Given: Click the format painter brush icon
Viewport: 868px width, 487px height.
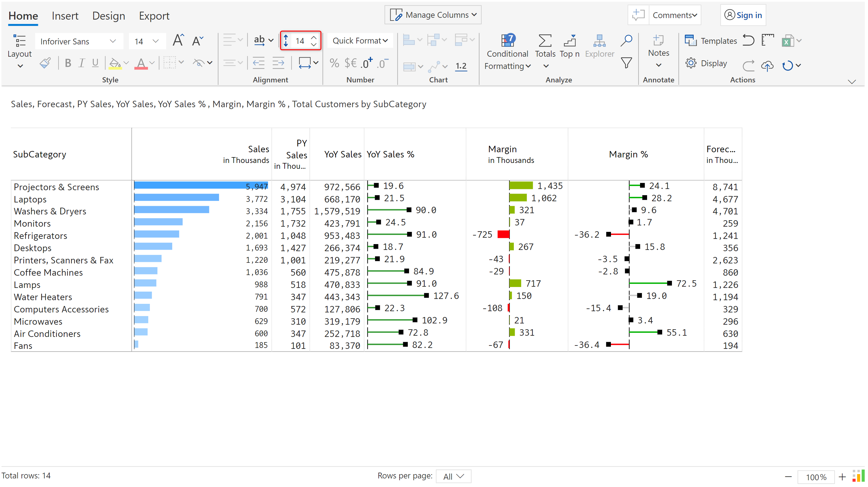Looking at the screenshot, I should (45, 63).
